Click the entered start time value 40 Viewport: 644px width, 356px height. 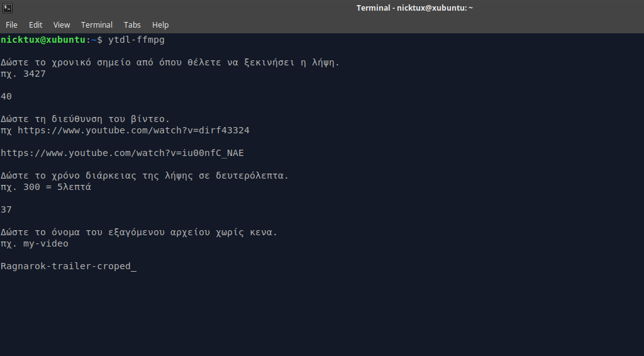6,96
